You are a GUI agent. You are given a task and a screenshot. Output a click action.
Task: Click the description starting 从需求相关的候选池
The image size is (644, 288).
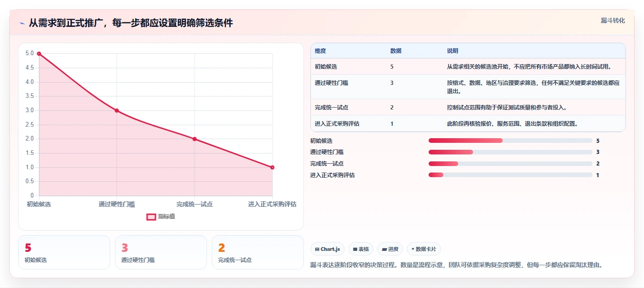(529, 67)
